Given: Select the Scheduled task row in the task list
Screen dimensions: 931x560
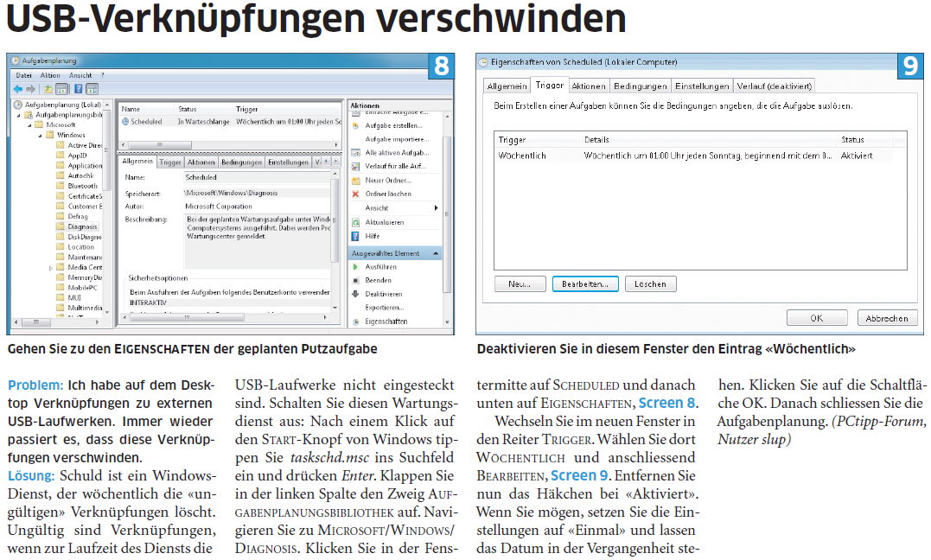Looking at the screenshot, I should click(x=231, y=122).
